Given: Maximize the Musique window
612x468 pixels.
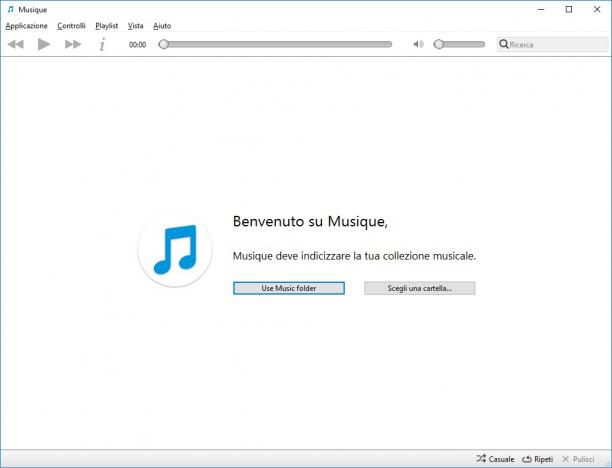Looking at the screenshot, I should click(569, 9).
